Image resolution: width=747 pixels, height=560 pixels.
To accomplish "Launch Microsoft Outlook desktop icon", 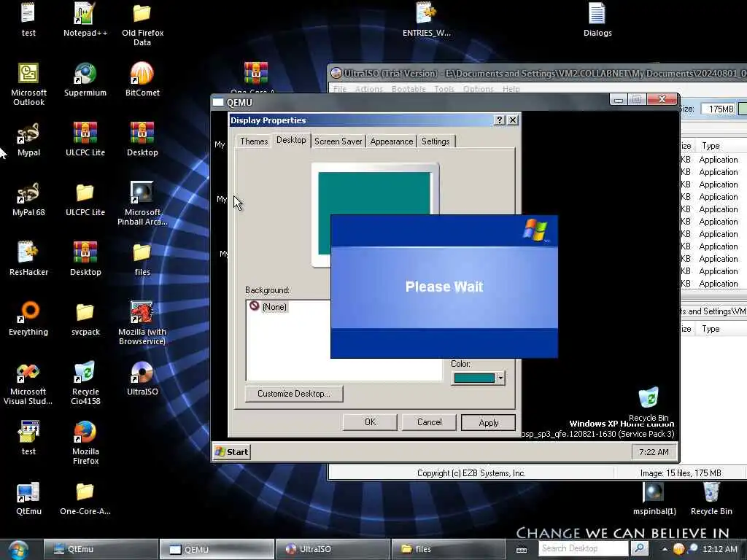I will pos(28,84).
